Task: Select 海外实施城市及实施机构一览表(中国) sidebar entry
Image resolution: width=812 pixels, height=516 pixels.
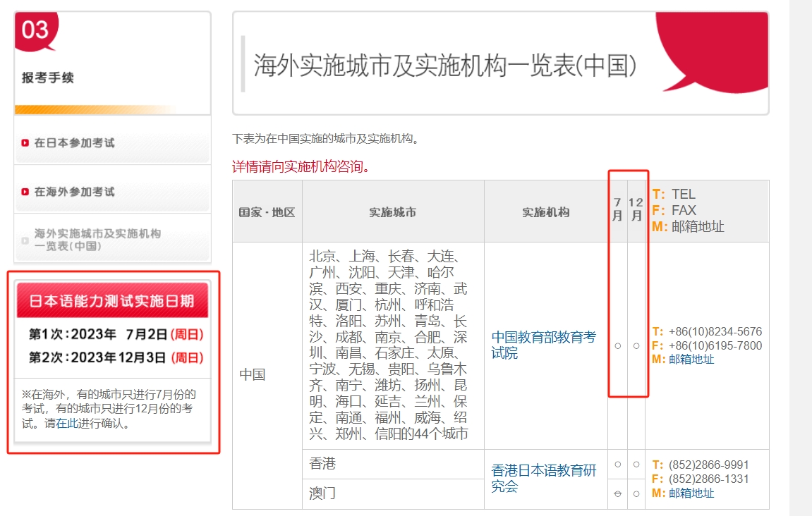Action: tap(112, 240)
